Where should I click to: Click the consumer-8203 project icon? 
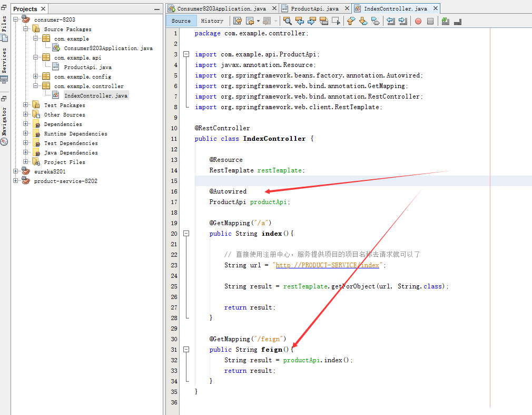click(26, 20)
